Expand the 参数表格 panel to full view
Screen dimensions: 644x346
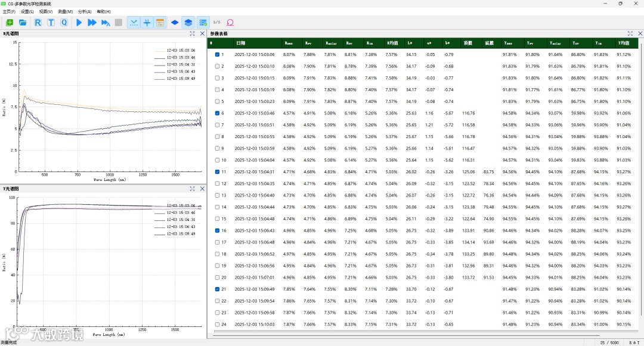(x=630, y=34)
